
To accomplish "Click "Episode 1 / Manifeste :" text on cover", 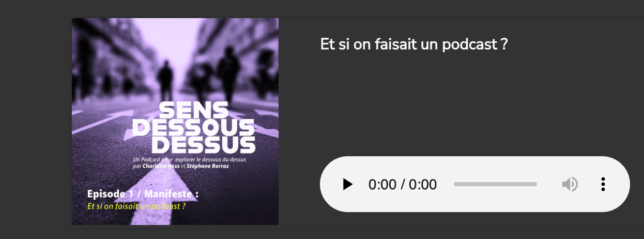I will pos(143,195).
